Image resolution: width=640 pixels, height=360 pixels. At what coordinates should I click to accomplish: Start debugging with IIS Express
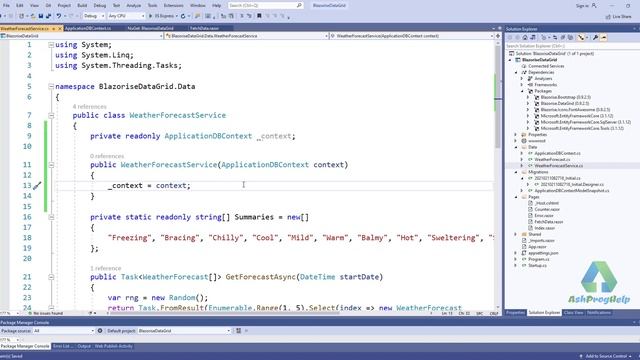(x=162, y=16)
